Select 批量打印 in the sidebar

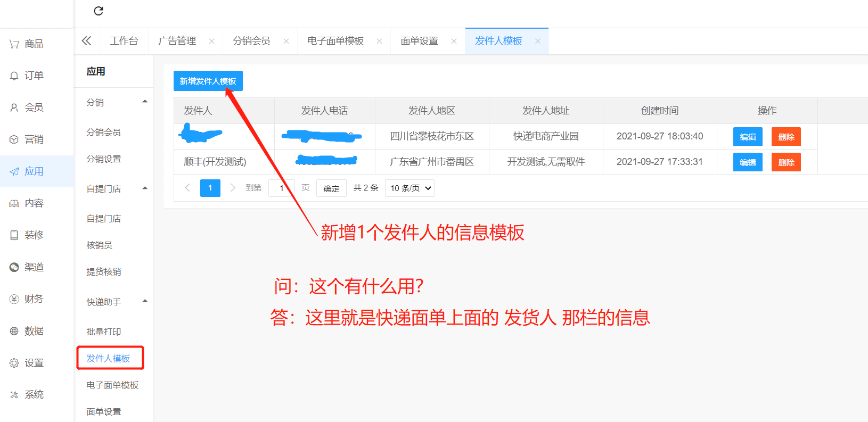(x=104, y=332)
